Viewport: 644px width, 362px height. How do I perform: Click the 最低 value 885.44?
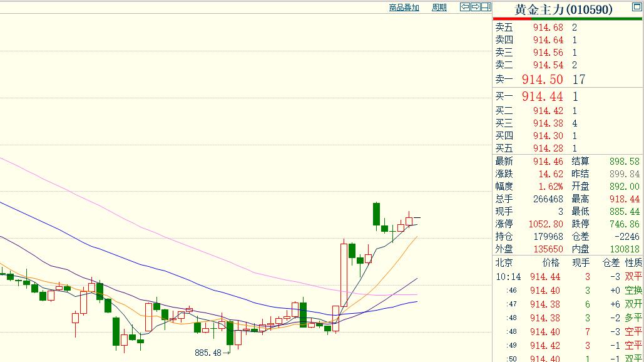click(625, 212)
